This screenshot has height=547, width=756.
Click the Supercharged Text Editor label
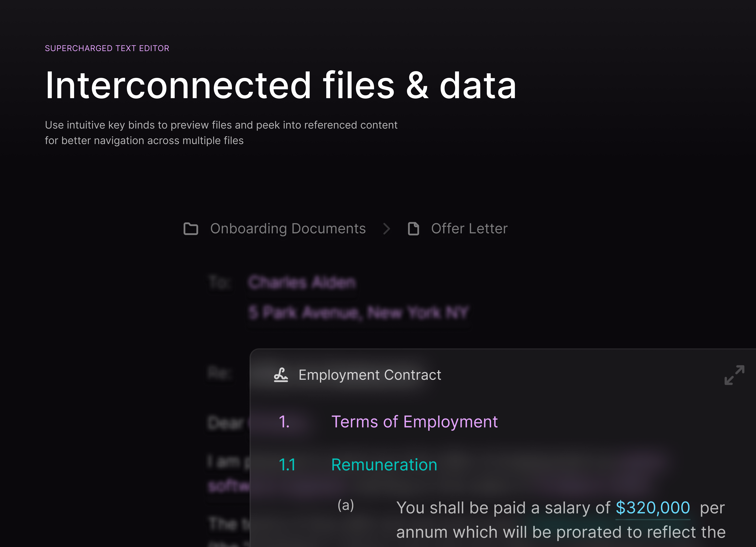[x=107, y=48]
